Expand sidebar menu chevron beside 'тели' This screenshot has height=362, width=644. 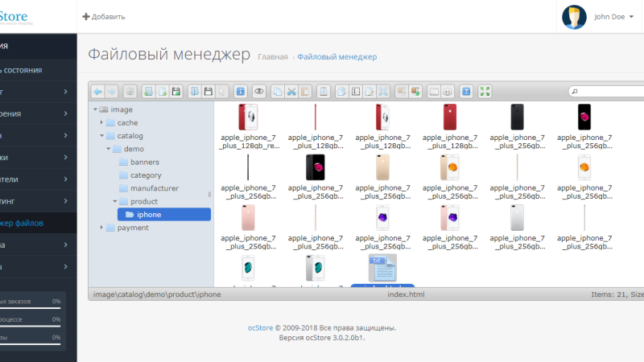(66, 179)
